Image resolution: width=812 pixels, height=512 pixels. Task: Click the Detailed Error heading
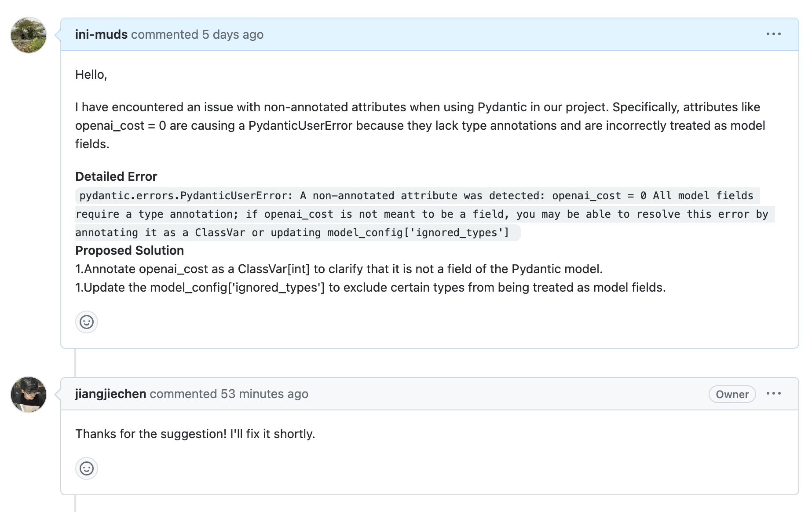(116, 176)
